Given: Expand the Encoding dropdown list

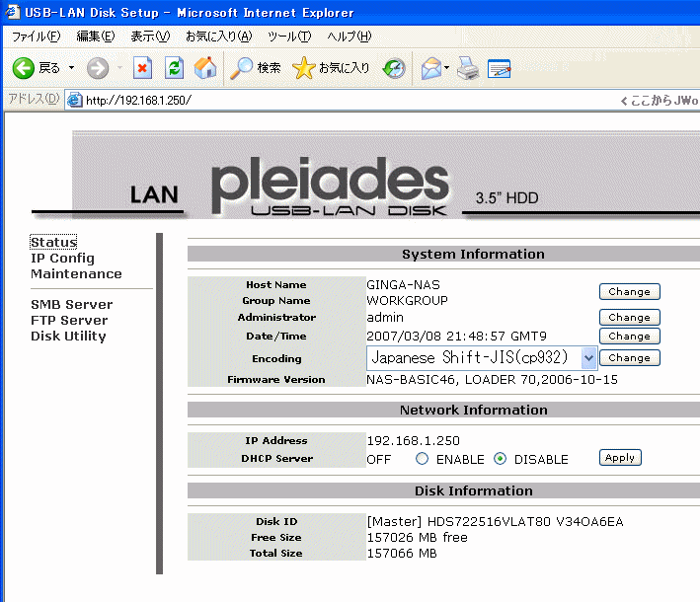Looking at the screenshot, I should tap(588, 357).
